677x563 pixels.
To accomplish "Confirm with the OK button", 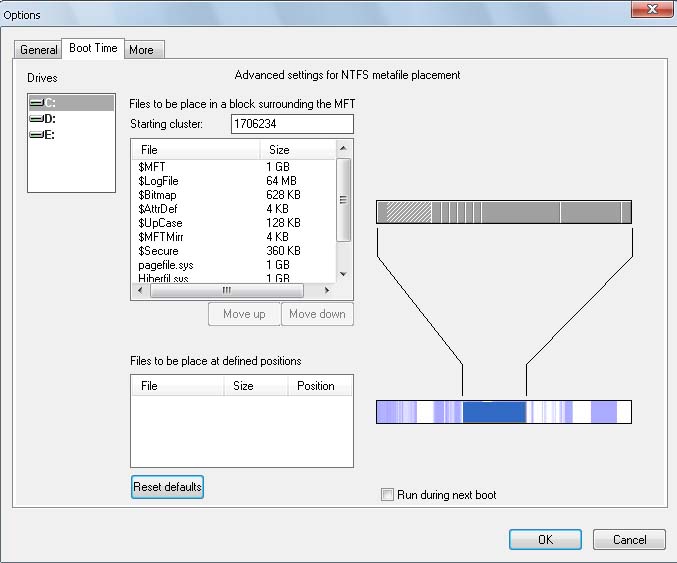I will coord(545,540).
